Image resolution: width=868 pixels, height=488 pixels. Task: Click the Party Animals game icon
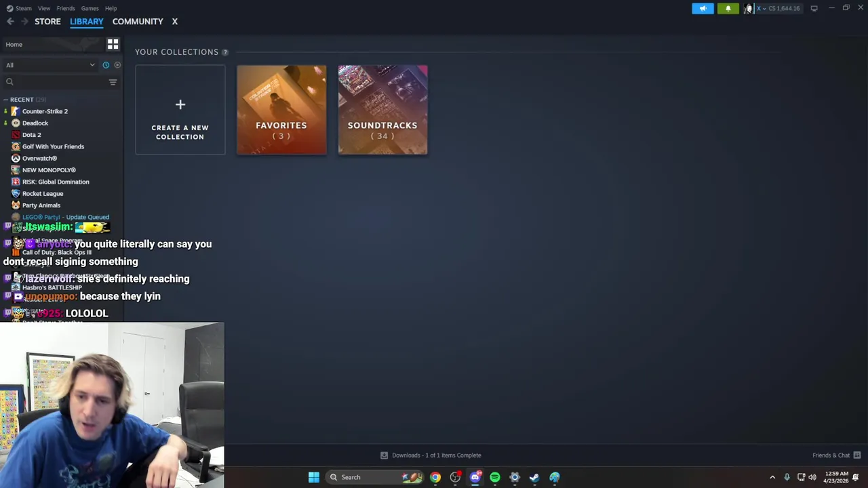(16, 205)
